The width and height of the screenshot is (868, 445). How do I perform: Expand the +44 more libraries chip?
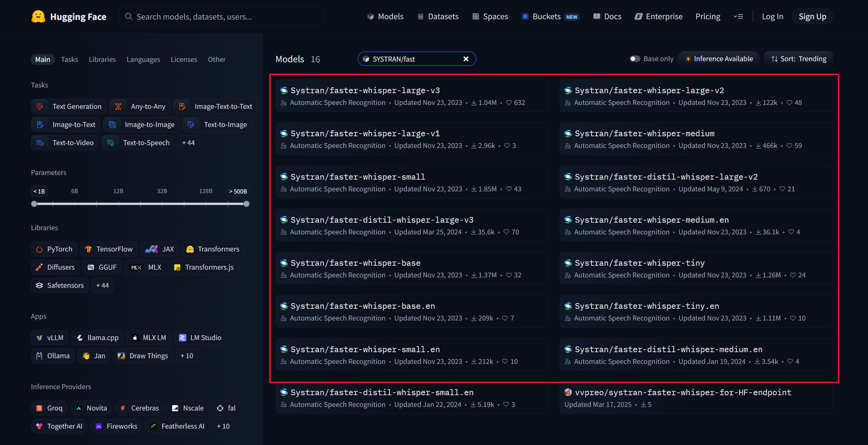tap(102, 285)
